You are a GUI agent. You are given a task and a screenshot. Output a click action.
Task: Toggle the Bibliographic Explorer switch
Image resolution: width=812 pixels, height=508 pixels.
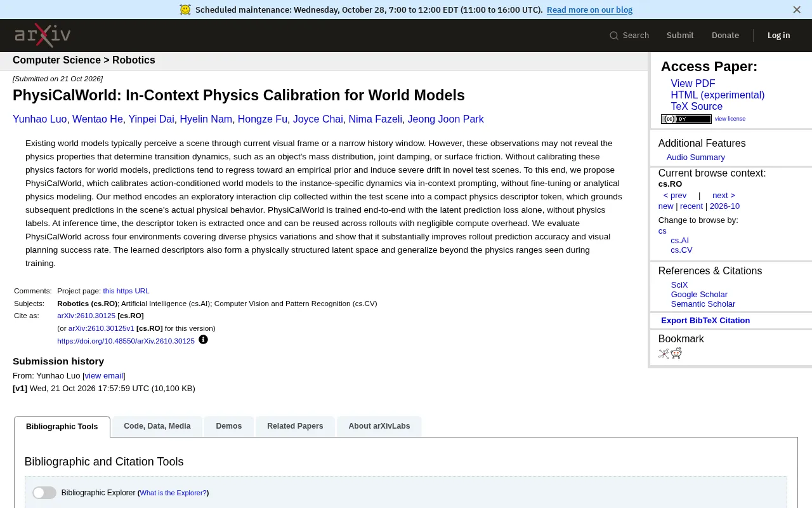tap(44, 493)
